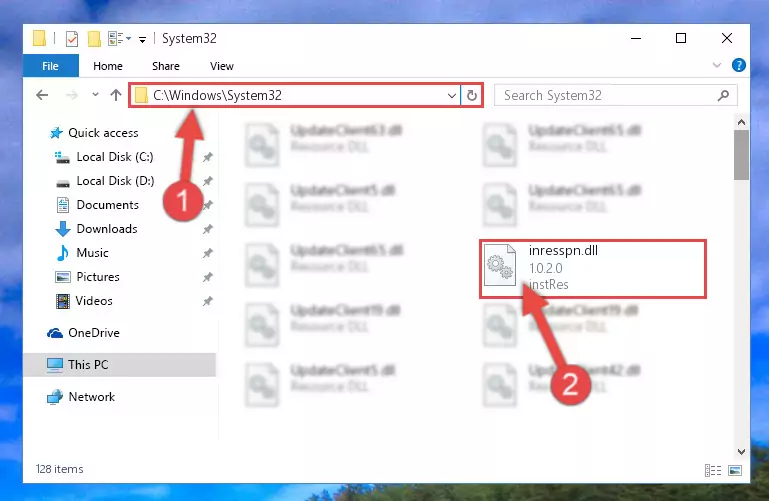Image resolution: width=769 pixels, height=501 pixels.
Task: Maximize the System32 window
Action: pos(681,38)
